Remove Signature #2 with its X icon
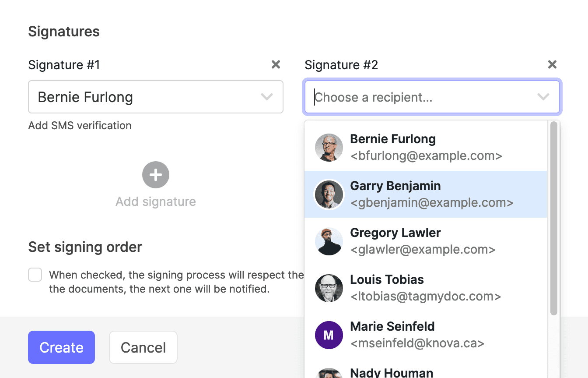The image size is (588, 378). 552,65
